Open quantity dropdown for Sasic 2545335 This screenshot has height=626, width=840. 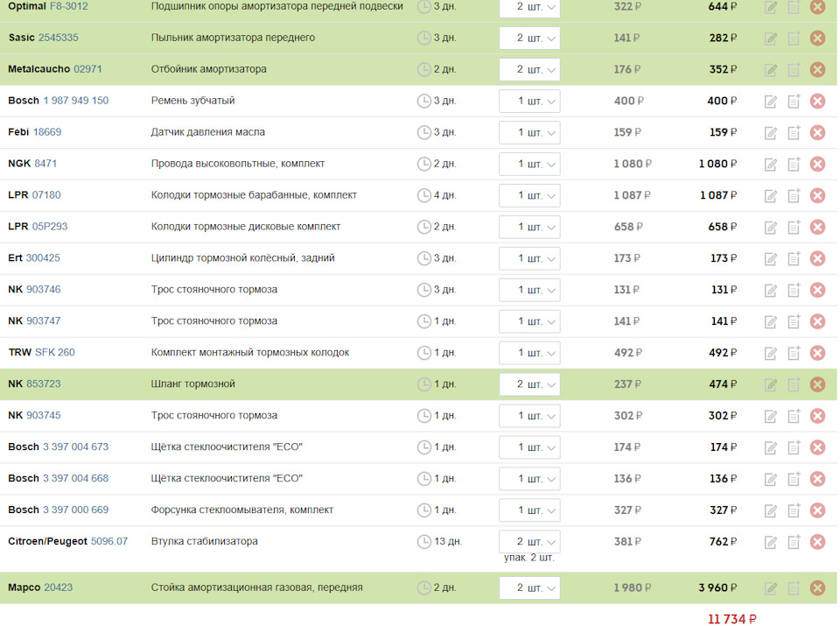coord(529,38)
